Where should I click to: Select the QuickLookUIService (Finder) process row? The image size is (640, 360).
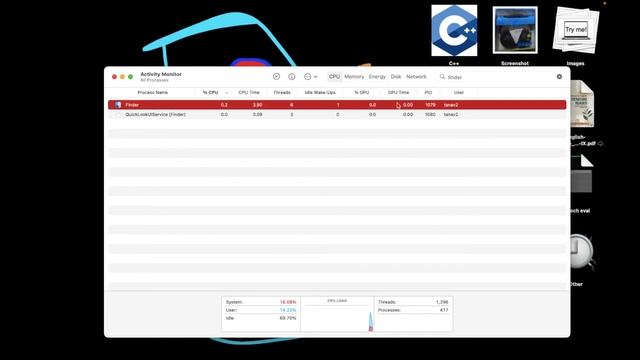tap(337, 115)
